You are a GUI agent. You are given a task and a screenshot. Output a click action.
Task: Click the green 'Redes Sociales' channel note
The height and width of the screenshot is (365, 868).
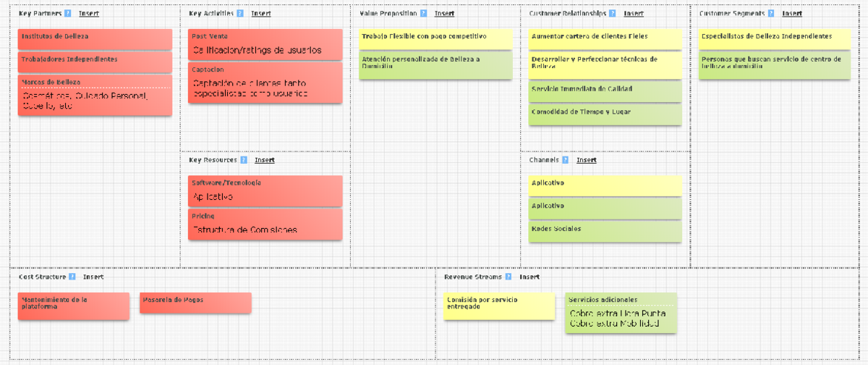[605, 231]
